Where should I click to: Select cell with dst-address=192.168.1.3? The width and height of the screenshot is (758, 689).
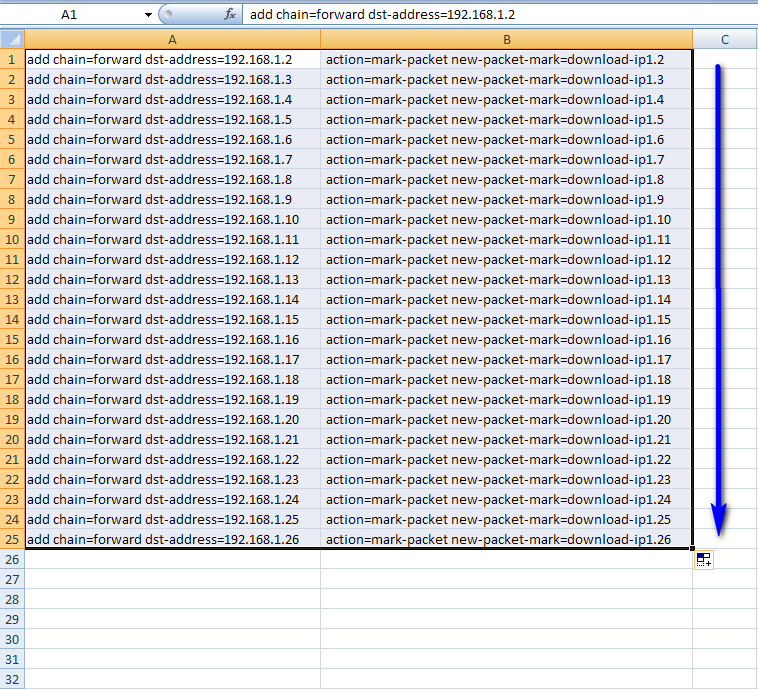[173, 79]
